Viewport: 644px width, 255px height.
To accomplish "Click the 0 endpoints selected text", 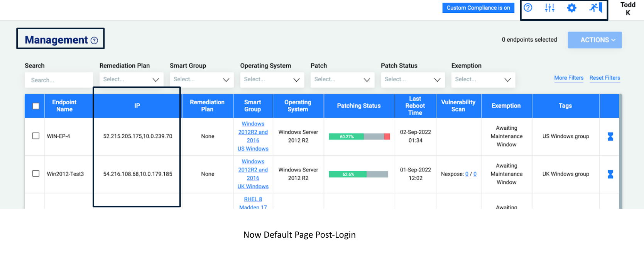I will 529,40.
